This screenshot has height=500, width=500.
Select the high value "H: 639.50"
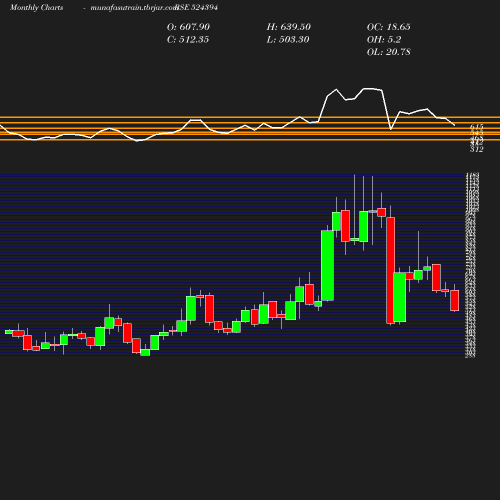289,27
